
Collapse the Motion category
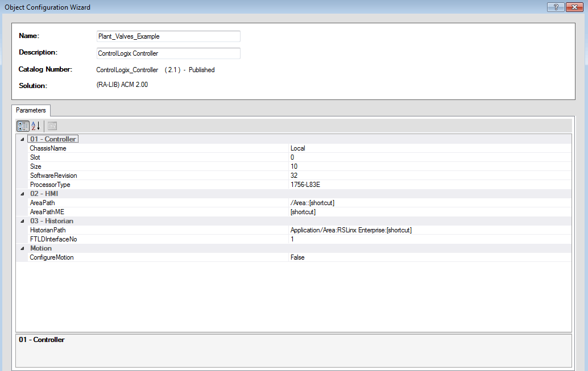click(x=22, y=248)
